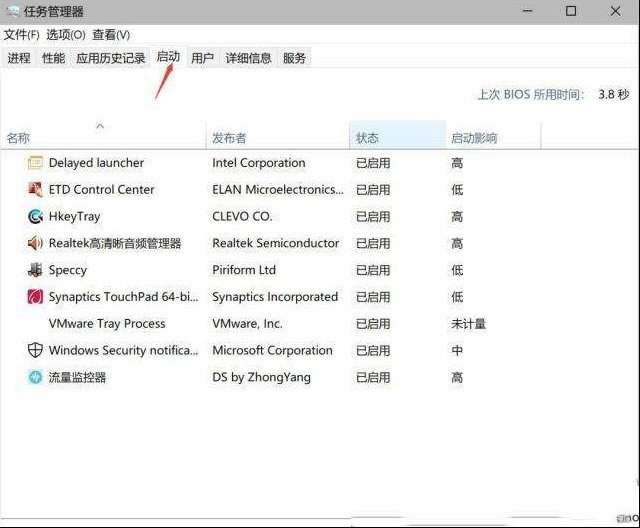Image resolution: width=640 pixels, height=528 pixels.
Task: Select the 流量监控器 entry
Action: coord(77,377)
